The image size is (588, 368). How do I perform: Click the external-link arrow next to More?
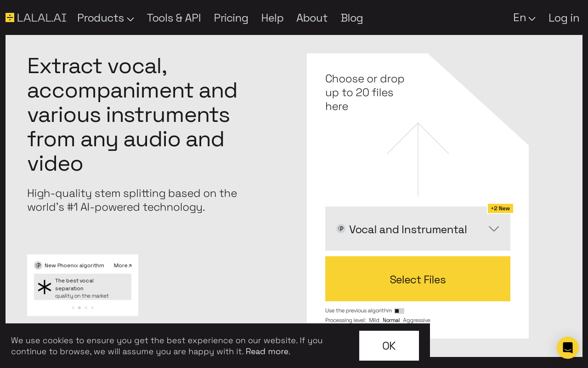tap(129, 265)
